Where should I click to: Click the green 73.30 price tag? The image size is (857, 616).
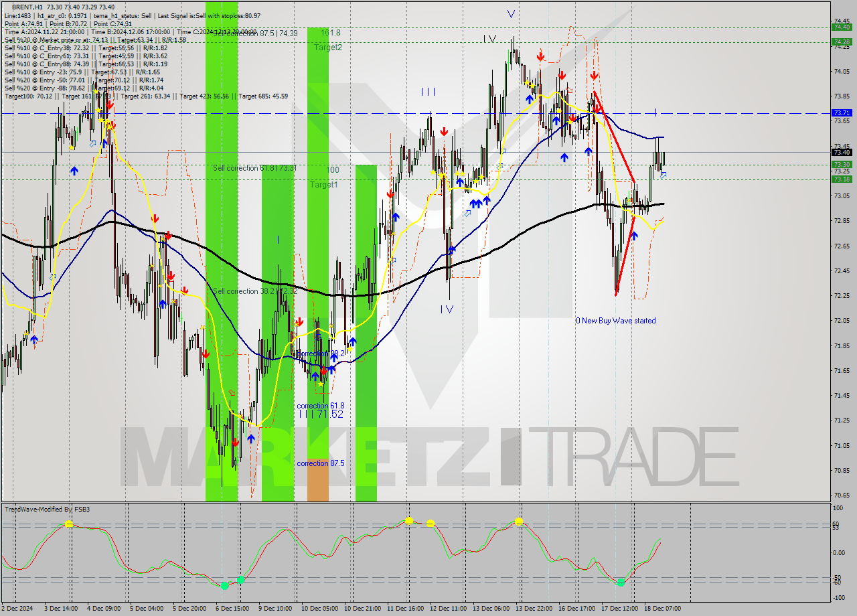point(841,164)
